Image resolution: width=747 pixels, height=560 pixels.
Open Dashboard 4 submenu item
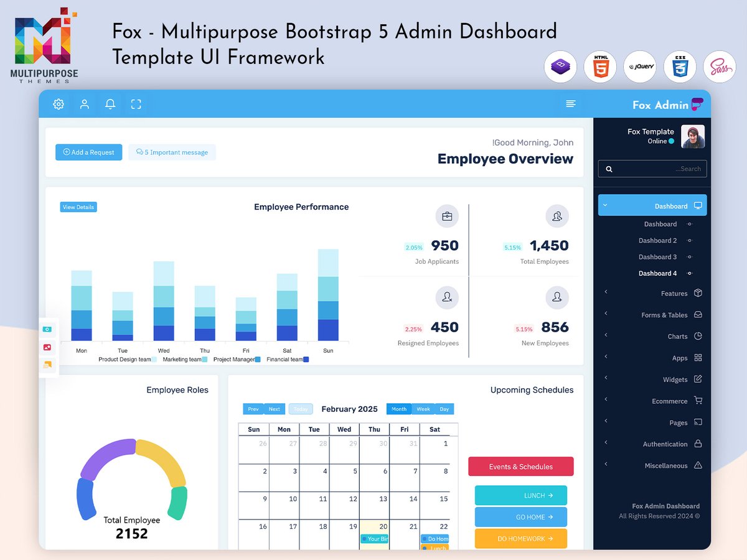(x=658, y=273)
